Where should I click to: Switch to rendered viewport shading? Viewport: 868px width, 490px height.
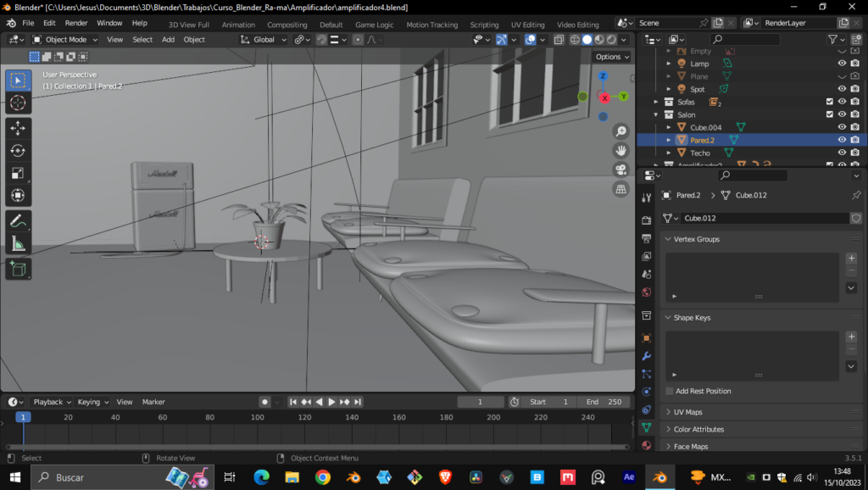point(612,40)
